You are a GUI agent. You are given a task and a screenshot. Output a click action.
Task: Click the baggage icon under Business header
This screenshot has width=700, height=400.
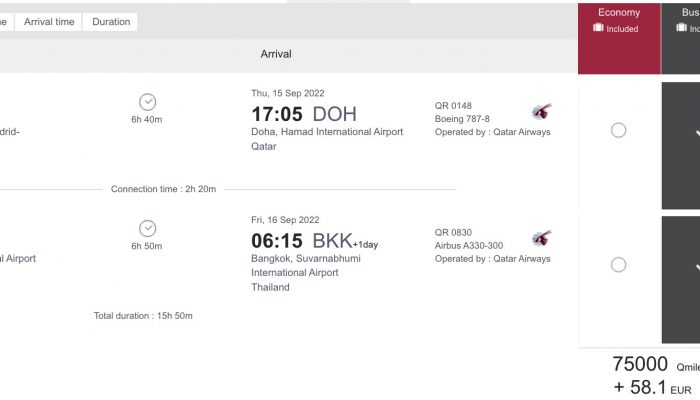point(681,28)
